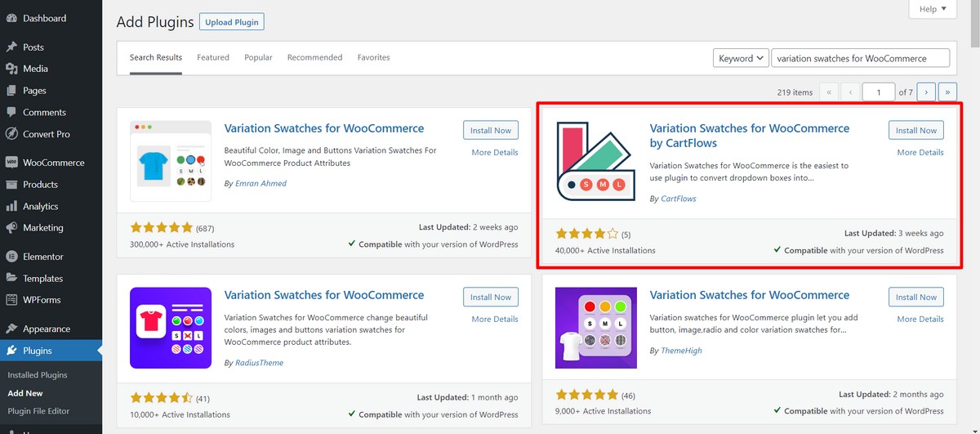The height and width of the screenshot is (434, 980).
Task: Click the 687-review star rating
Action: pos(162,228)
